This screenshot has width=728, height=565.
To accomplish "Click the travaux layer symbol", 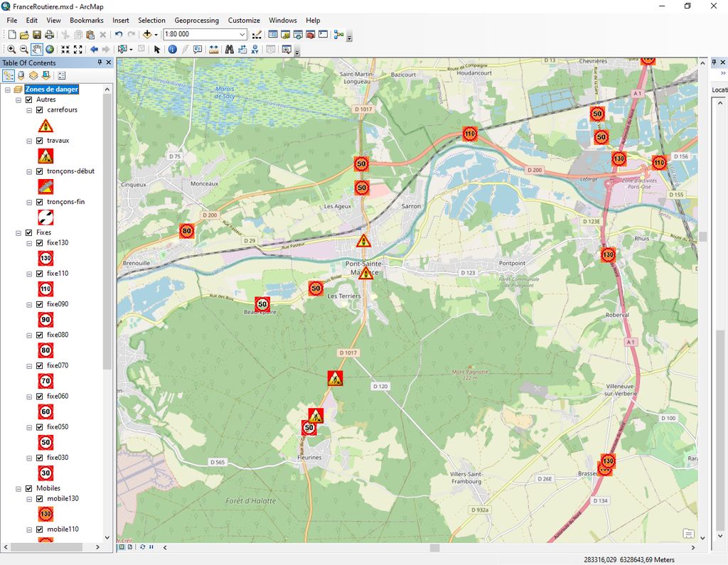I will coord(45,156).
